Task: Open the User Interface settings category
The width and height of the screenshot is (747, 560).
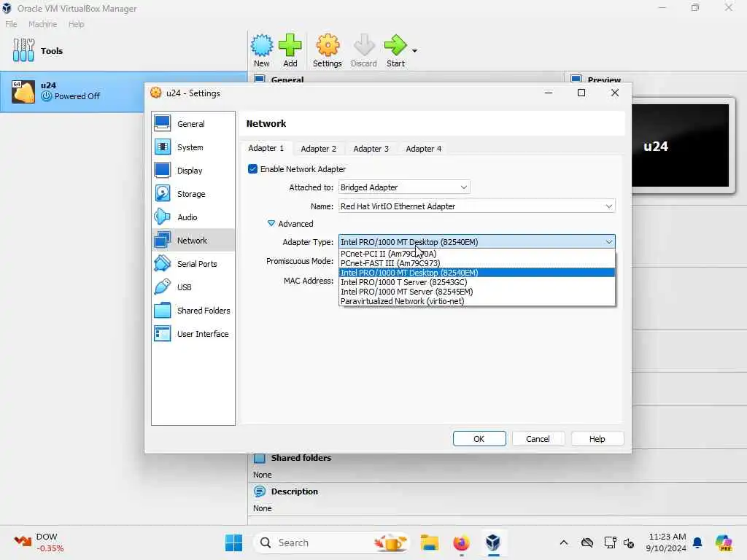Action: pyautogui.click(x=193, y=334)
